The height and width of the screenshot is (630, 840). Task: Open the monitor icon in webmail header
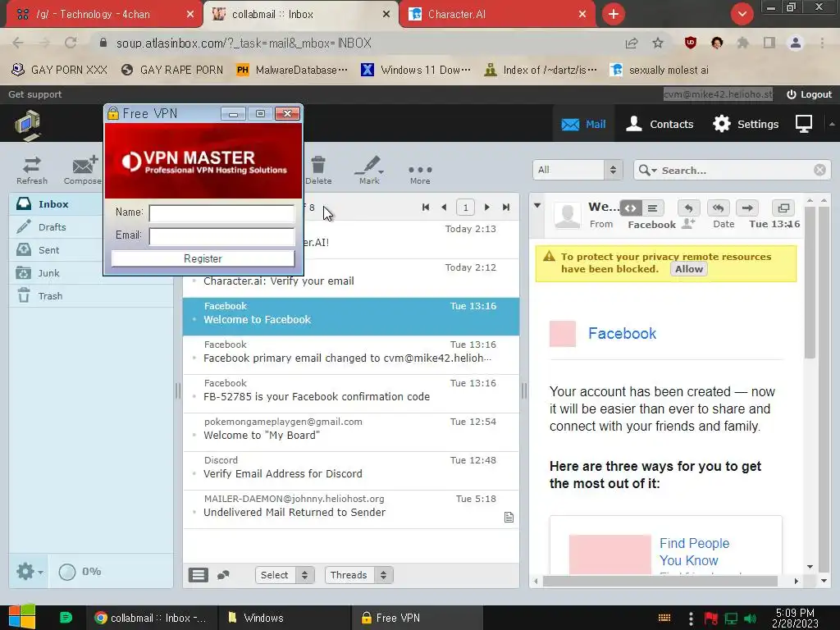point(804,124)
